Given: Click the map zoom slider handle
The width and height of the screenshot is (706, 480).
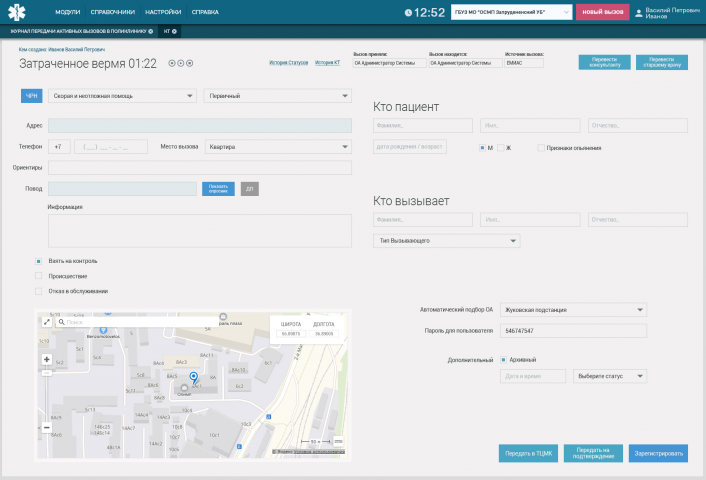Looking at the screenshot, I should [x=47, y=373].
